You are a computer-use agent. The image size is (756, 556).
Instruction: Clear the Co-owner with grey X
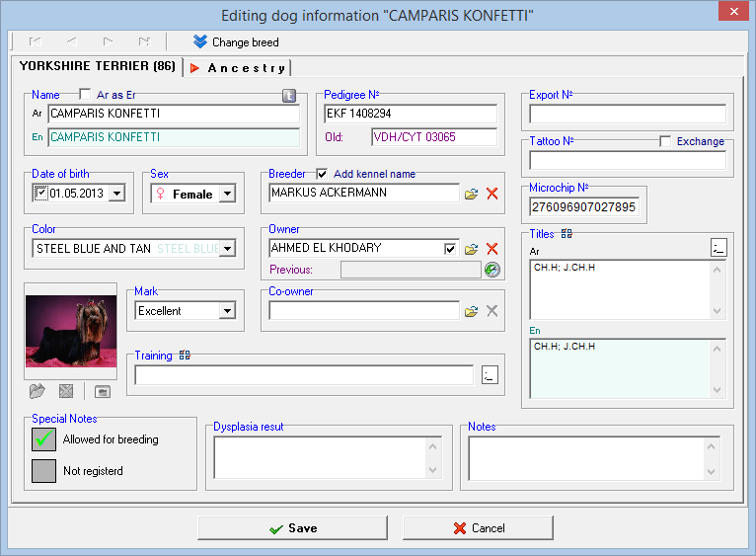(491, 311)
